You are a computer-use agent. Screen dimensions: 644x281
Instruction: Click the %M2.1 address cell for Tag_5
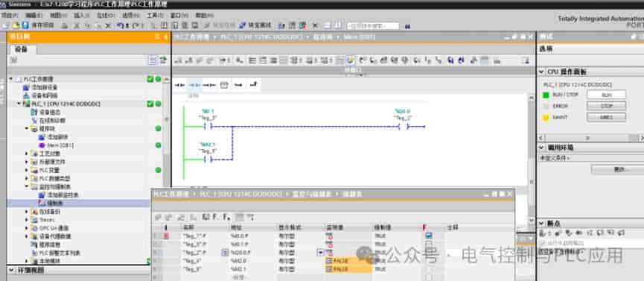pos(239,269)
